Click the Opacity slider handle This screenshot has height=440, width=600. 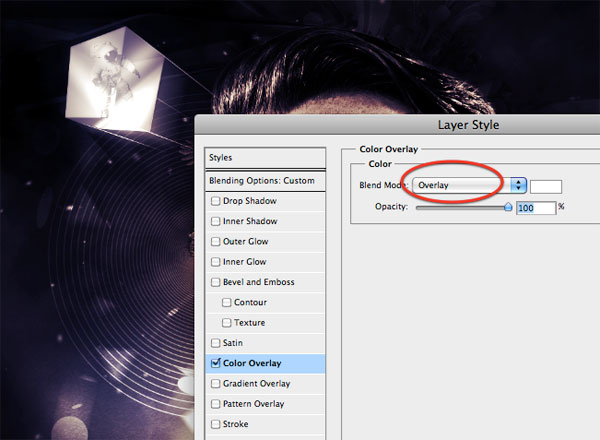click(508, 207)
